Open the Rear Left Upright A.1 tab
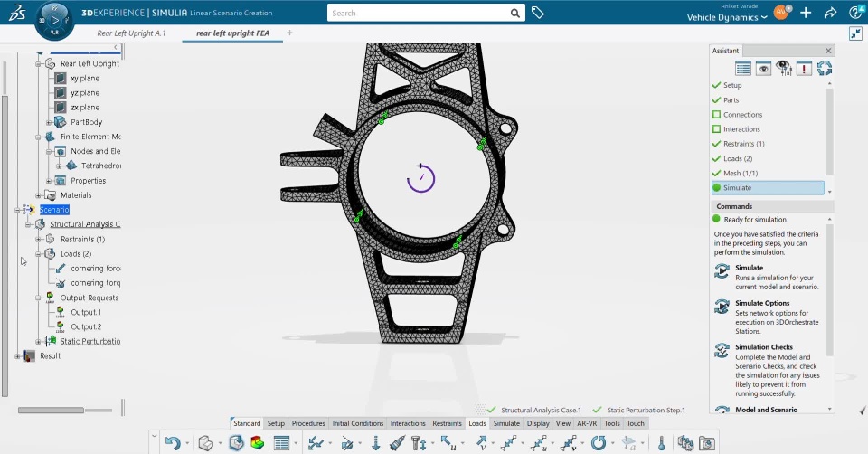Screen dimensions: 868x454 131,33
